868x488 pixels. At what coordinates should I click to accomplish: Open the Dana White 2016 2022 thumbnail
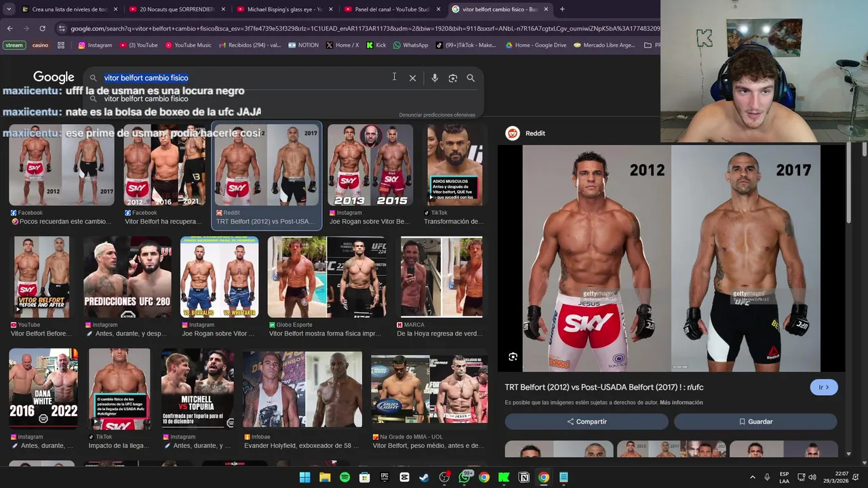43,388
